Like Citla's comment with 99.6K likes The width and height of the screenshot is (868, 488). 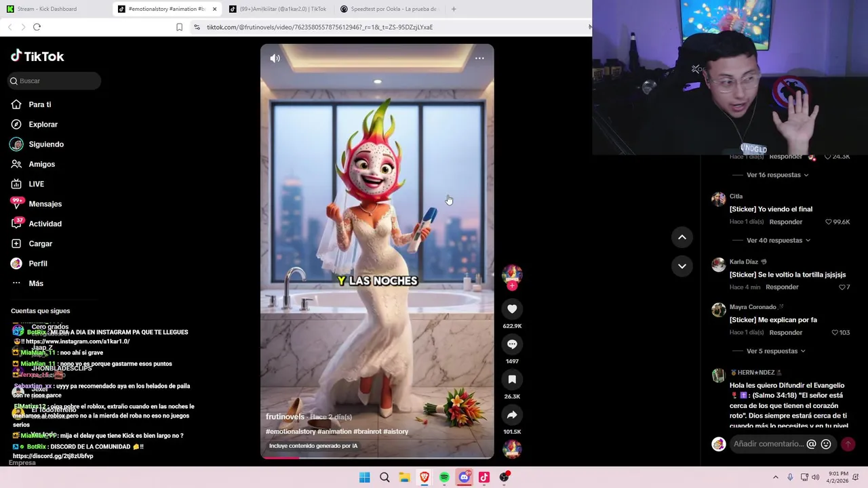(829, 222)
